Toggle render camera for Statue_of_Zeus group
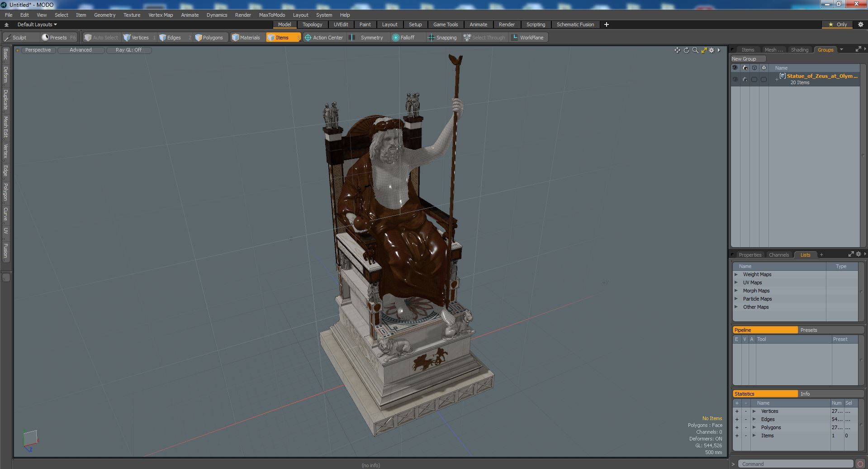Screen dimensions: 868x469 (745, 79)
